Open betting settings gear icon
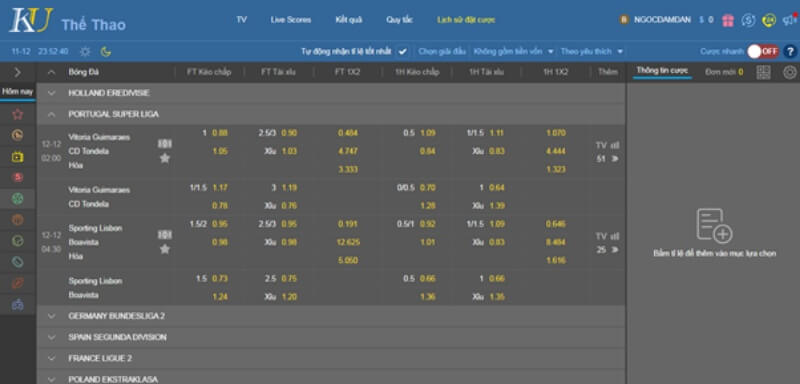Screen dimensions: 800x384 click(x=790, y=72)
